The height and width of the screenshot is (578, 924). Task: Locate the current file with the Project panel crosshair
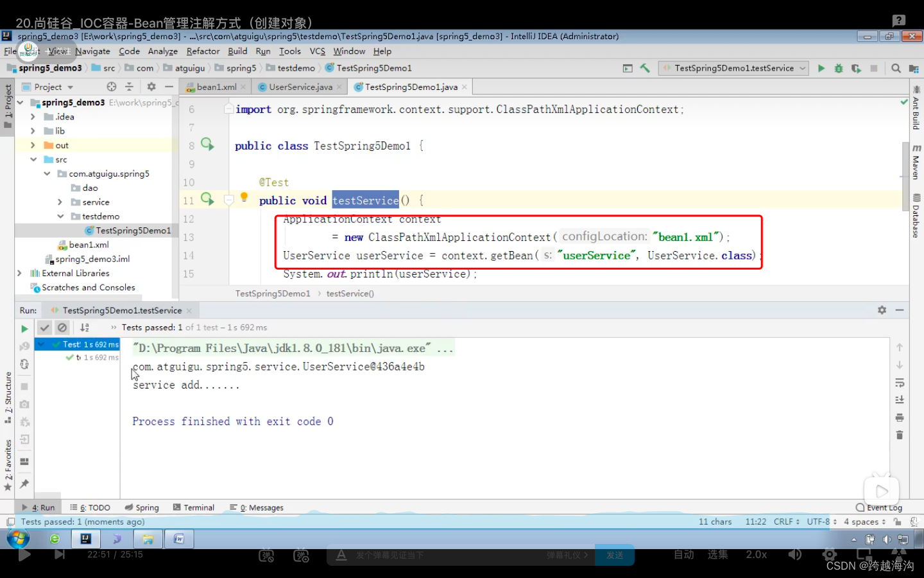coord(112,87)
